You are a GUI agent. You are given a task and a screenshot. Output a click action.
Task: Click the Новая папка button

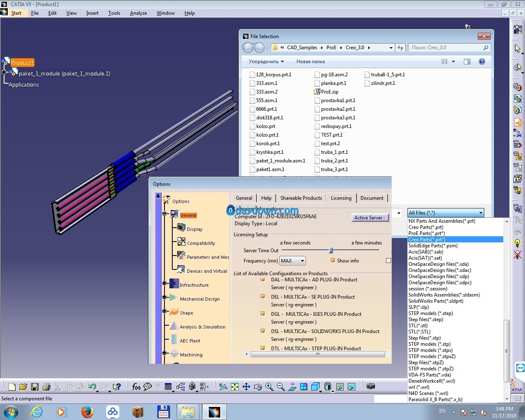coord(310,62)
